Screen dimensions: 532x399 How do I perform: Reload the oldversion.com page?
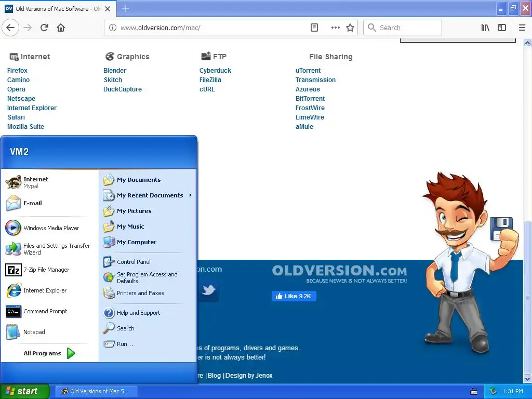click(x=44, y=28)
